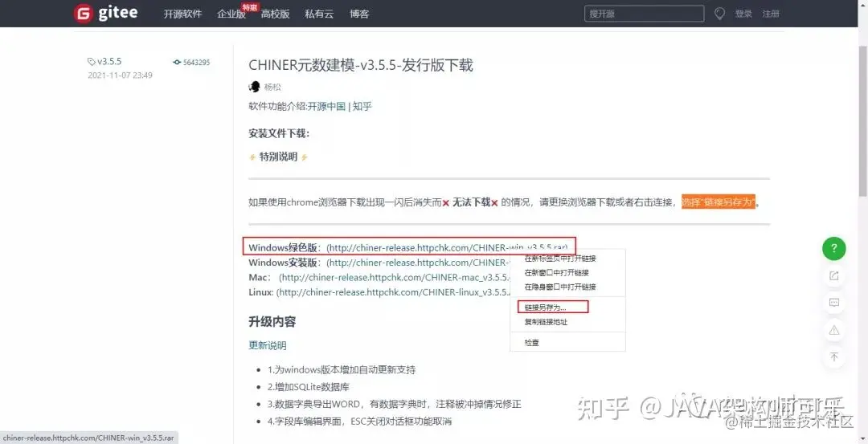Viewport: 868px width, 444px height.
Task: Click list item 1.为windows版本增加自动更新支持
Action: (x=342, y=369)
